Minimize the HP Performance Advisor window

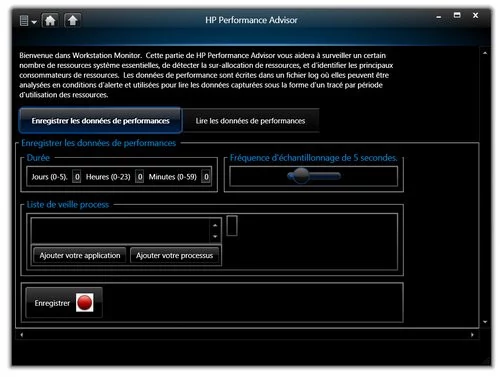pos(439,17)
